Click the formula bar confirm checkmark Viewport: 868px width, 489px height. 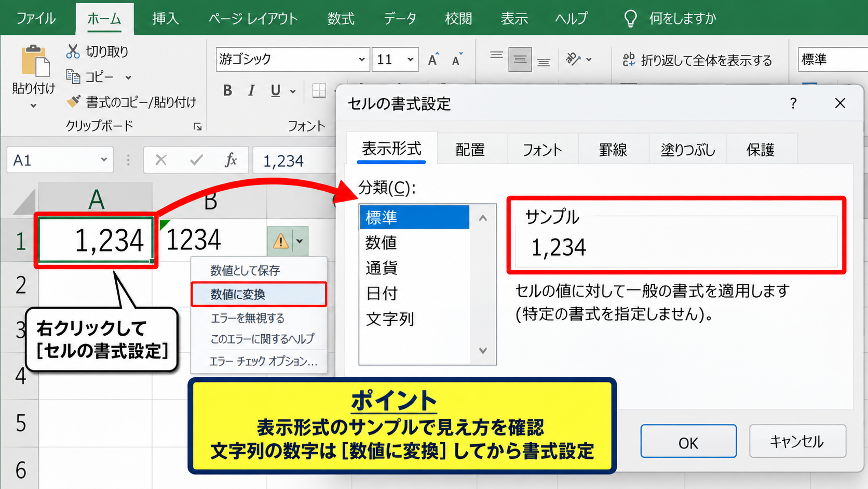196,160
